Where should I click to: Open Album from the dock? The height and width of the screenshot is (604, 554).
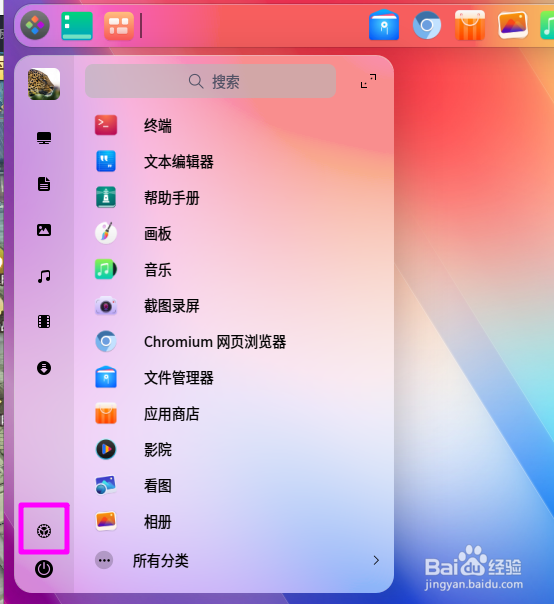click(x=512, y=25)
